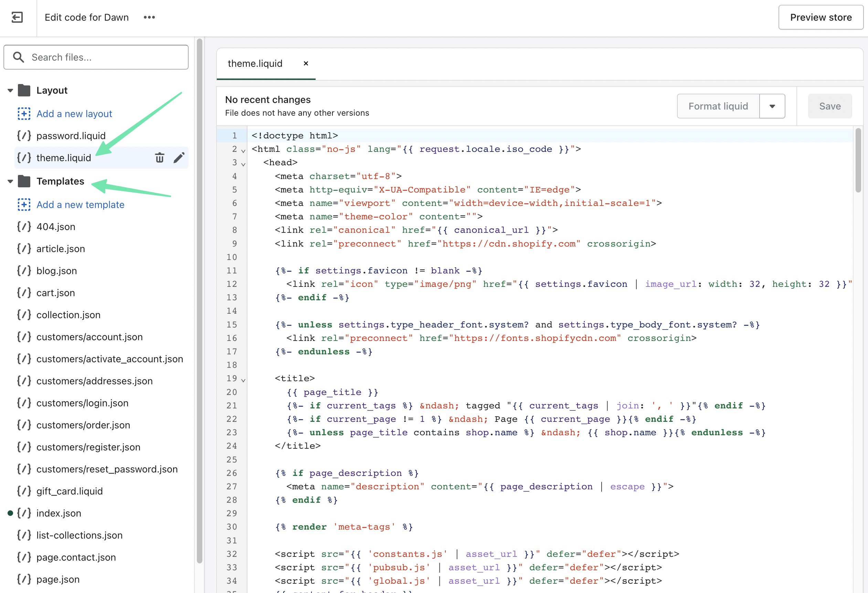Viewport: 868px width, 593px height.
Task: Fold the title block on line 19
Action: point(243,381)
